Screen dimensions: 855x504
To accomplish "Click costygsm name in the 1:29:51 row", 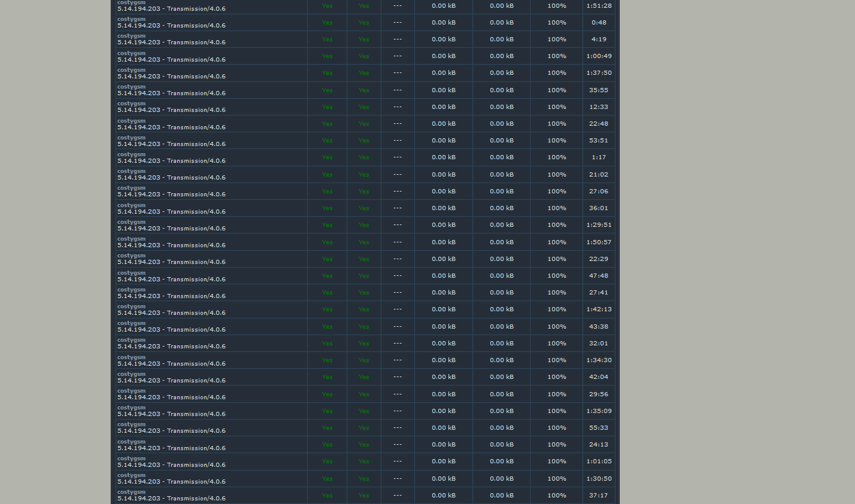I will (x=131, y=222).
